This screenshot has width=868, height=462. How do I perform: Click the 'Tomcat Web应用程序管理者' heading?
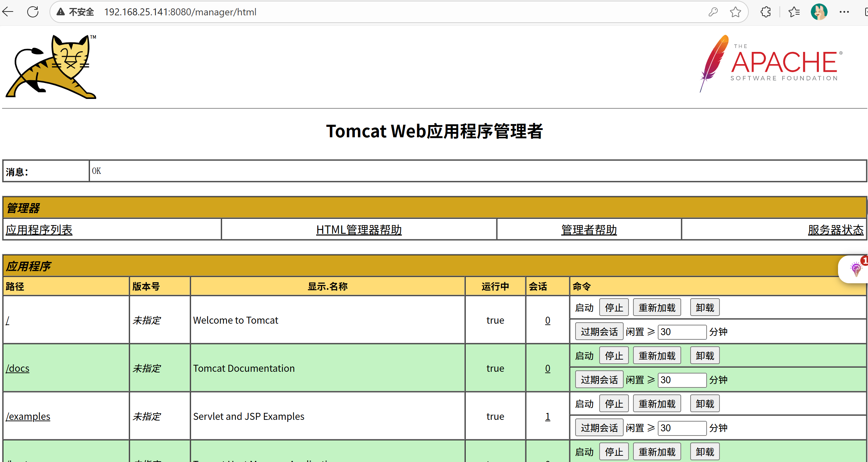pos(434,131)
